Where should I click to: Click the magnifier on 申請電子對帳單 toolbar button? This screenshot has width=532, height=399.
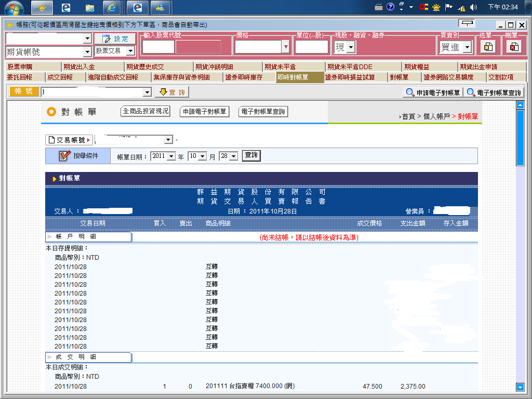click(x=410, y=92)
